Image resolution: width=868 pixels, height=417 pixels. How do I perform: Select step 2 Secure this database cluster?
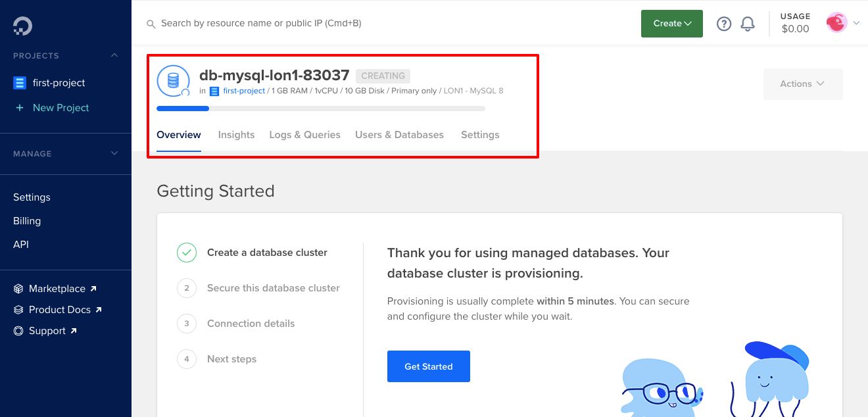coord(273,288)
